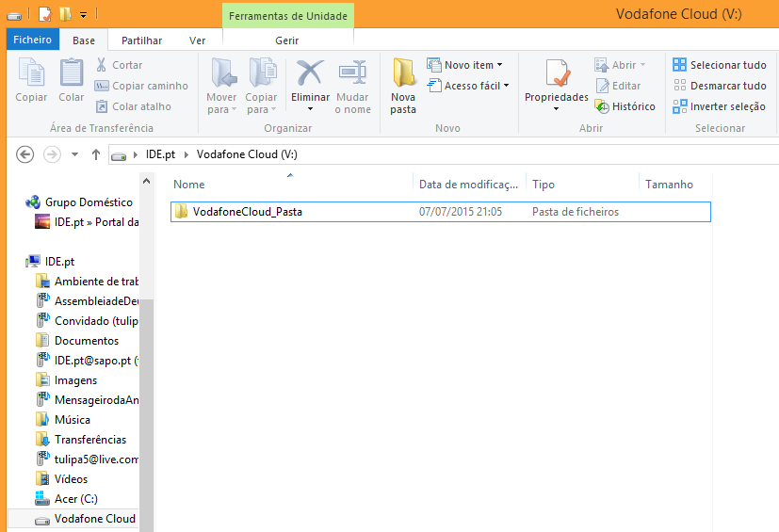Expand the chevron after IDE.pt in the address bar
This screenshot has height=532, width=779.
point(187,154)
